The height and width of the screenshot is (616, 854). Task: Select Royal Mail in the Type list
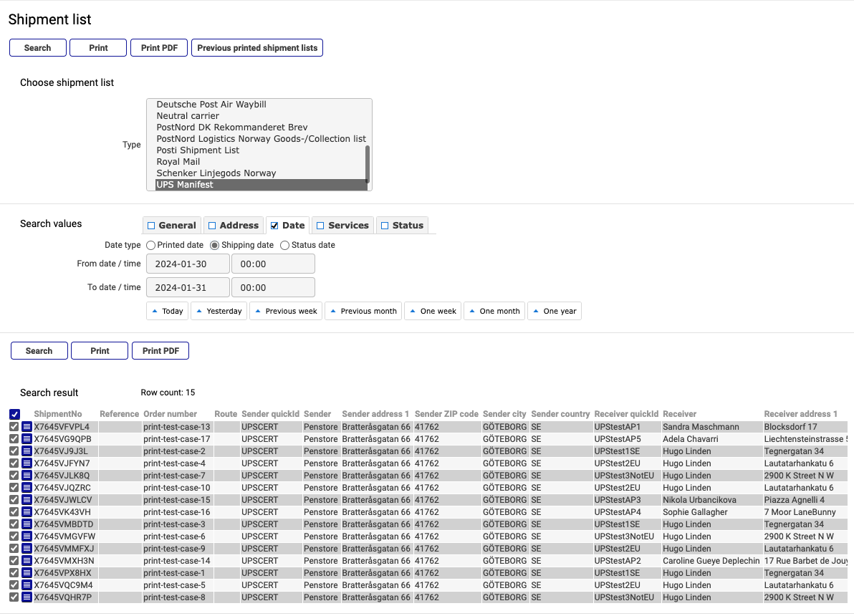tap(178, 162)
